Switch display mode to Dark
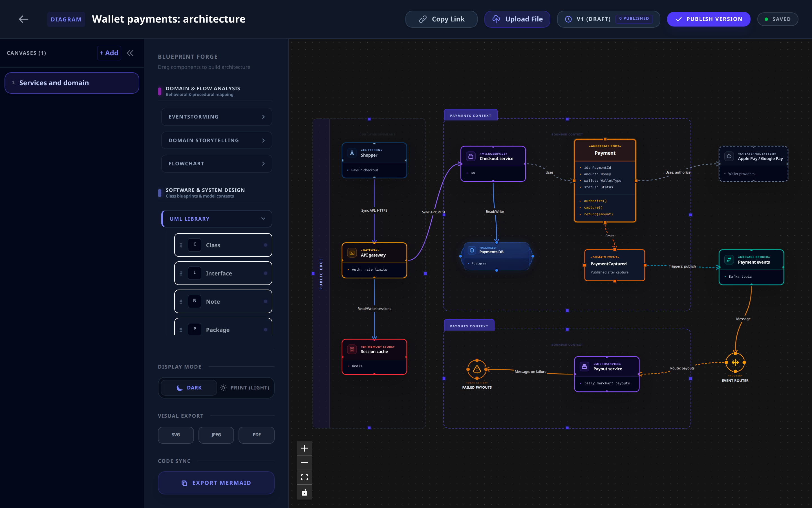Screen dimensions: 812x508 (x=189, y=388)
